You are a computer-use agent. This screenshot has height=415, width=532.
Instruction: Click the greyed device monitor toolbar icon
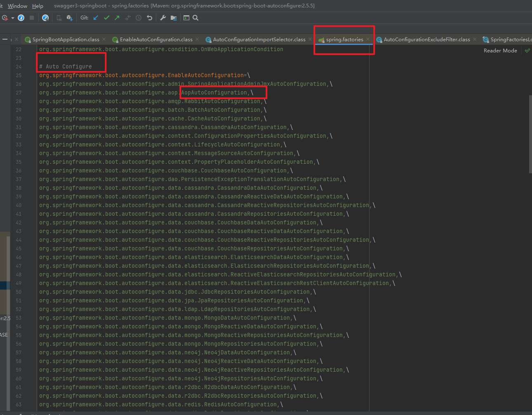coord(59,18)
